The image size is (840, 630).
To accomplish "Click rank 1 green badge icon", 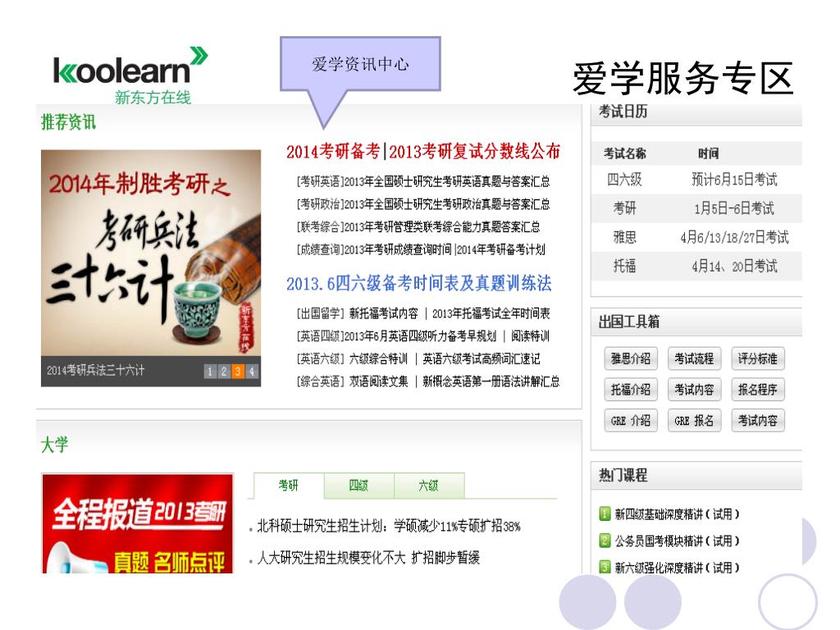I will coord(605,514).
